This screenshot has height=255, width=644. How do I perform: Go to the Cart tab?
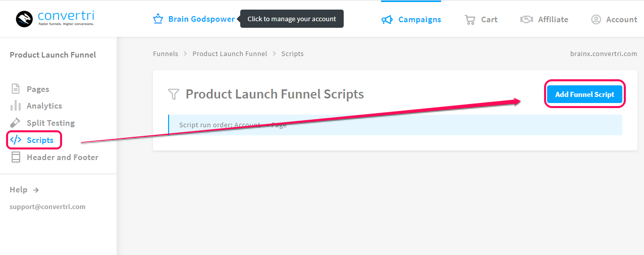coord(489,20)
